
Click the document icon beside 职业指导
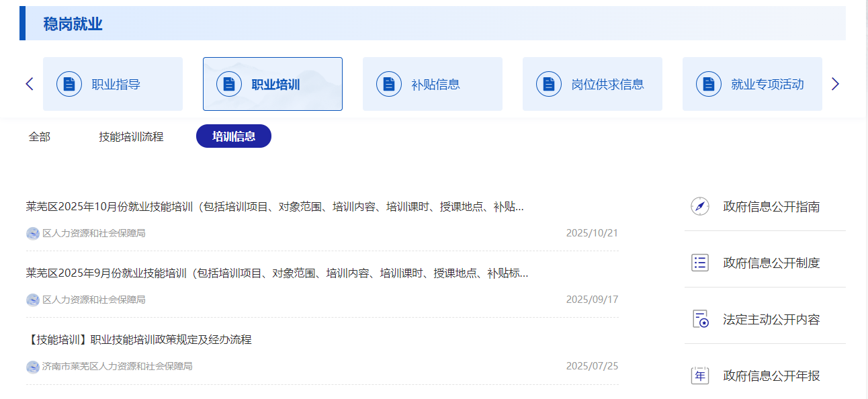tap(69, 84)
